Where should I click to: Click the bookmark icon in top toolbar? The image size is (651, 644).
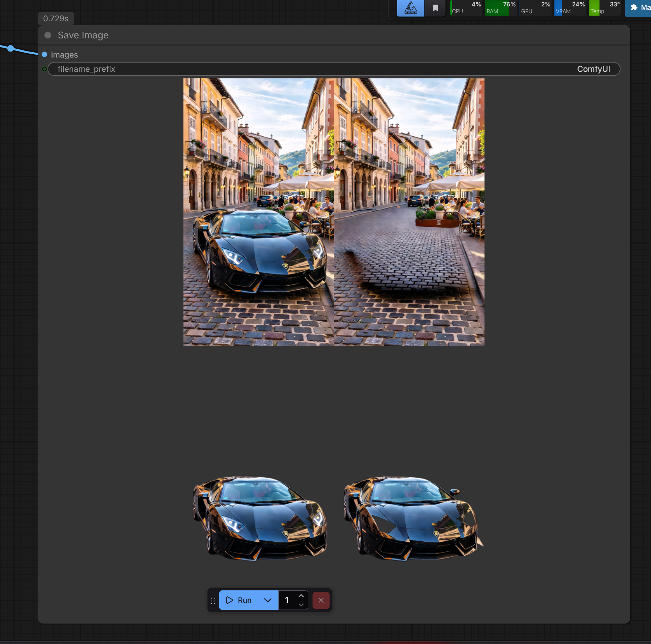[x=435, y=8]
